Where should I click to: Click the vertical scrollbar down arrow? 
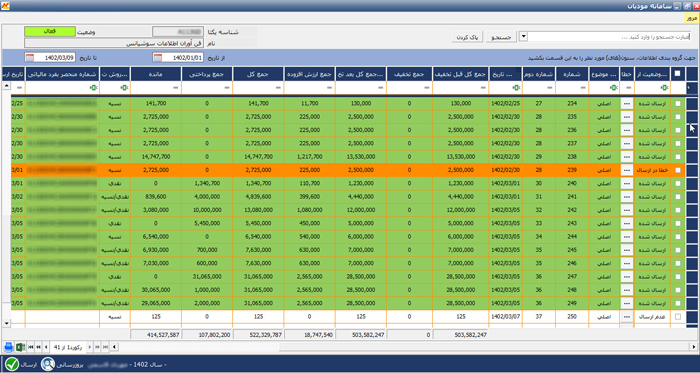(x=6, y=323)
